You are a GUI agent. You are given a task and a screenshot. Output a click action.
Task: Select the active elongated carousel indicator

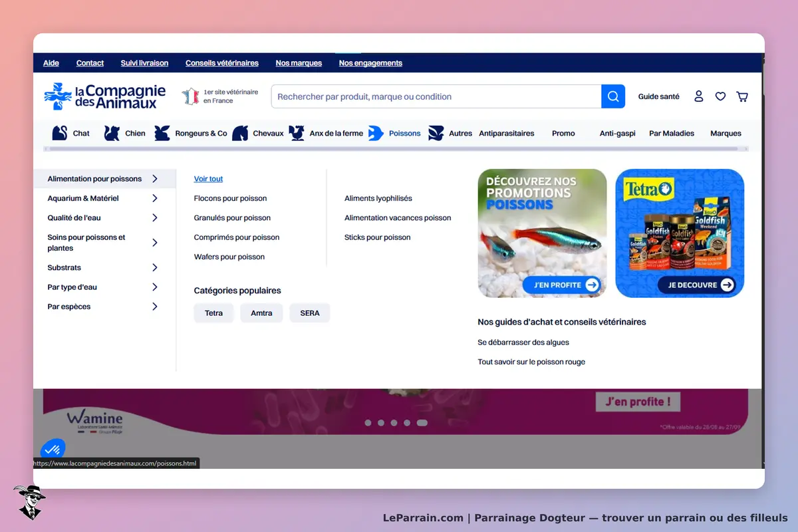tap(422, 423)
